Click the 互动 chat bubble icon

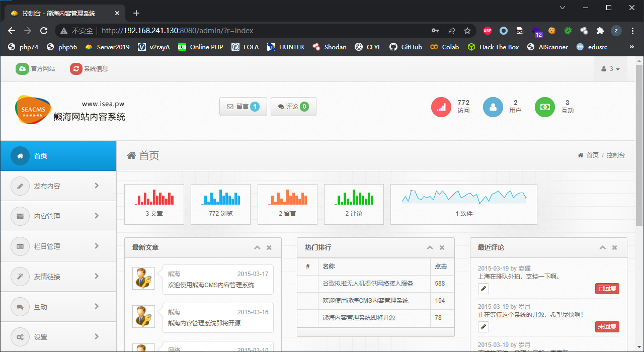20,307
